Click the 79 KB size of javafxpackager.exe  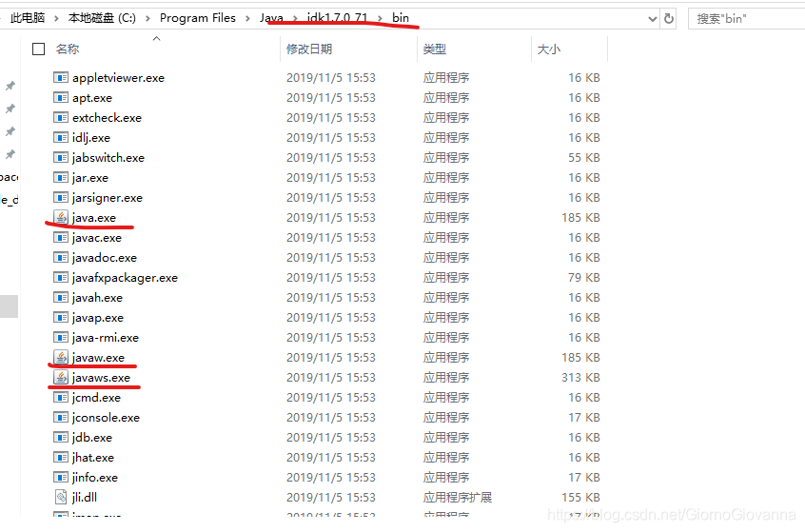click(584, 278)
